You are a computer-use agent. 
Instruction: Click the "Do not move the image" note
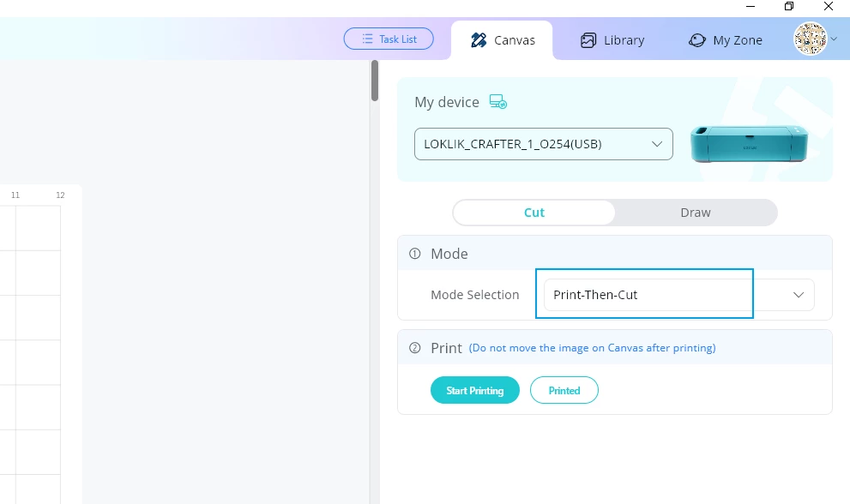[x=592, y=348]
